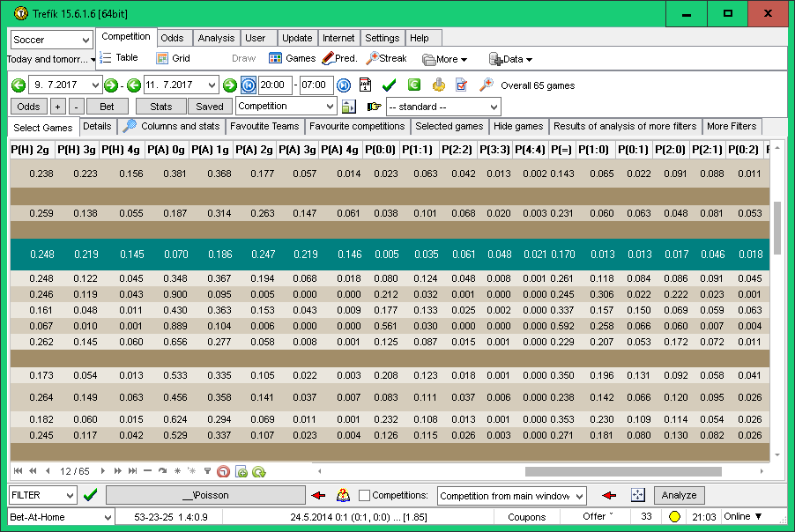
Task: Expand the '-- standard --' dropdown
Action: coord(442,107)
